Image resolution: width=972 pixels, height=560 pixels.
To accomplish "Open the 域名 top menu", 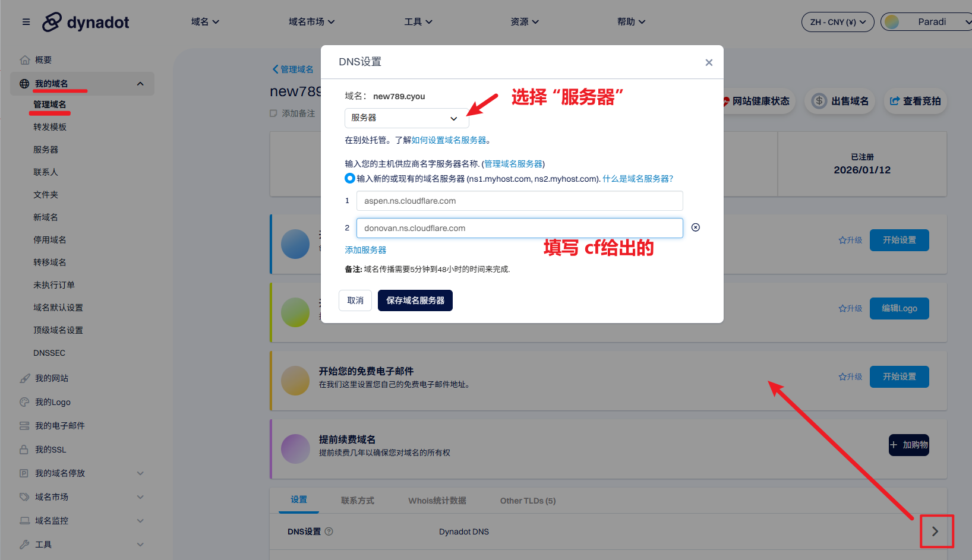I will [x=205, y=22].
